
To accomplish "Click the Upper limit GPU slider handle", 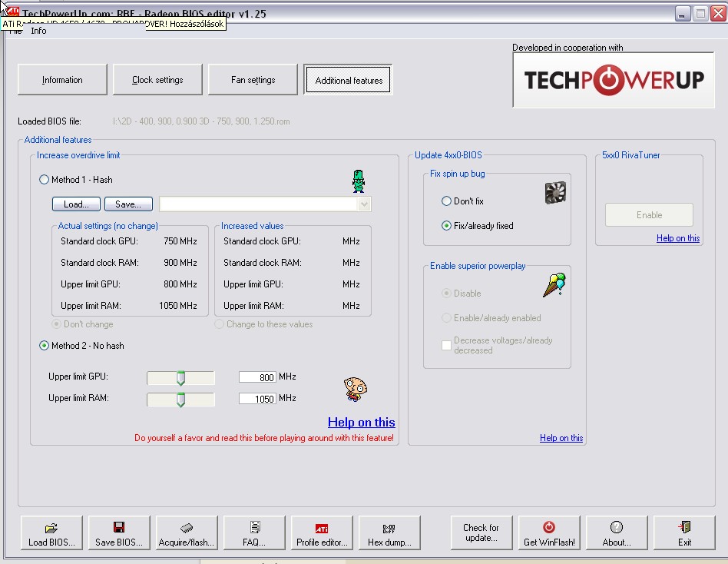I will [x=181, y=378].
